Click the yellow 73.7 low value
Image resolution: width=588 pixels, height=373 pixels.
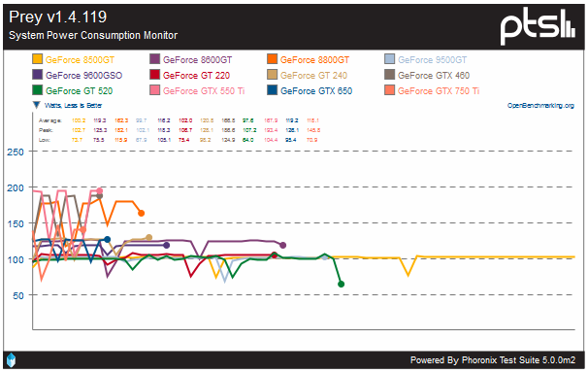click(77, 140)
